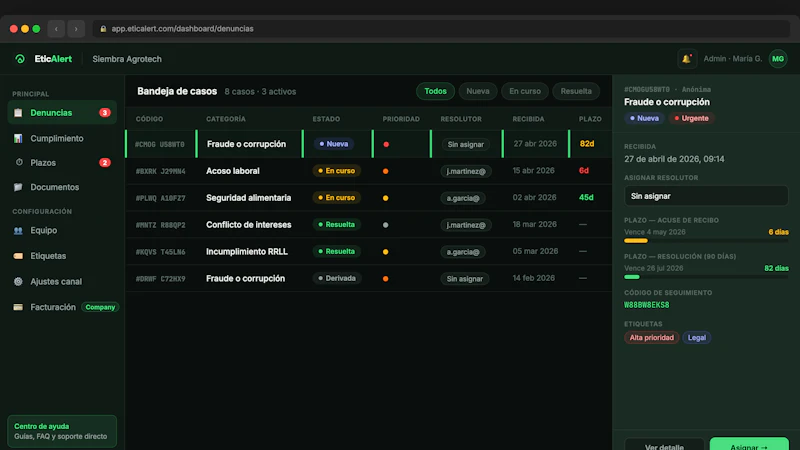Screen dimensions: 800x450
Task: Click the En curso status of Acoso laboral
Action: [x=337, y=171]
